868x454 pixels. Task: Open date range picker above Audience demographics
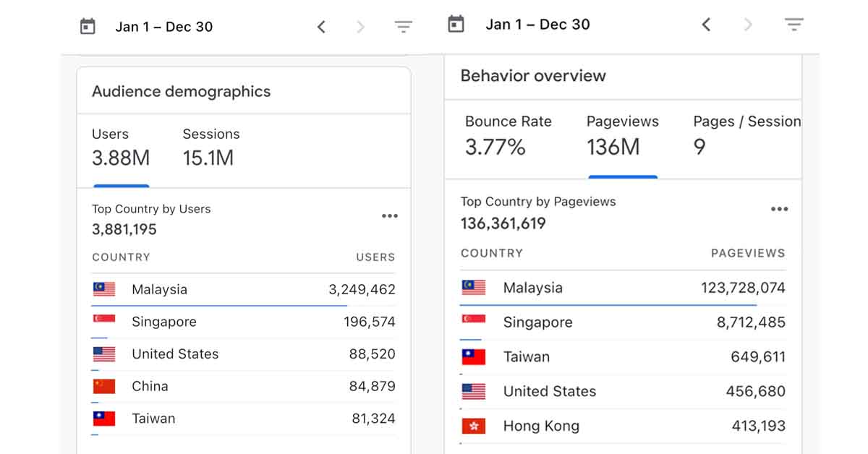point(164,27)
